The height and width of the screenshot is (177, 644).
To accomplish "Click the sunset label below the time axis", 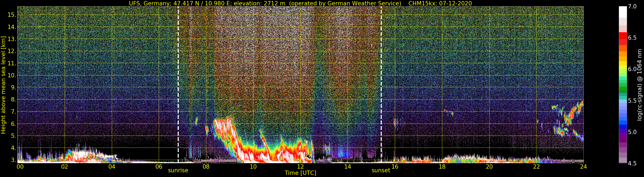I will [381, 171].
